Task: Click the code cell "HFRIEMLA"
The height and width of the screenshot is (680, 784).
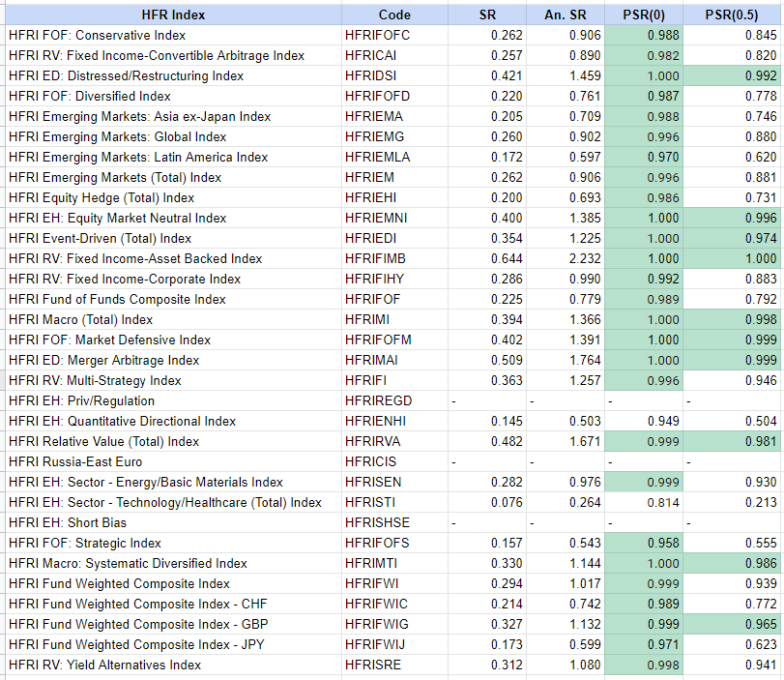Action: (x=394, y=157)
